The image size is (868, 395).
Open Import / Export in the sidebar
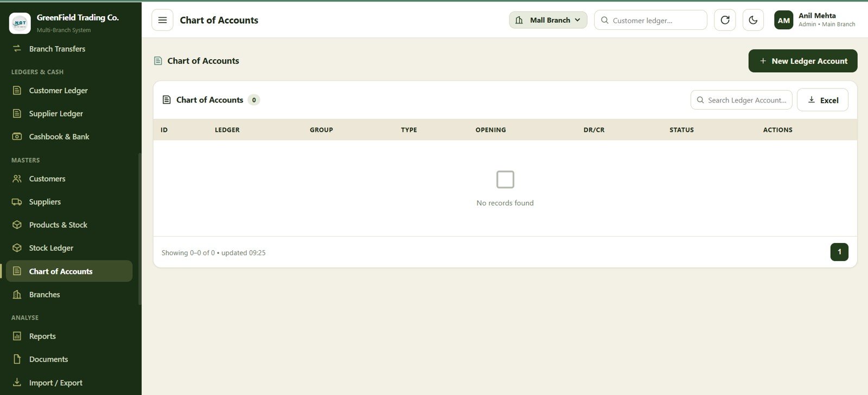[69, 383]
